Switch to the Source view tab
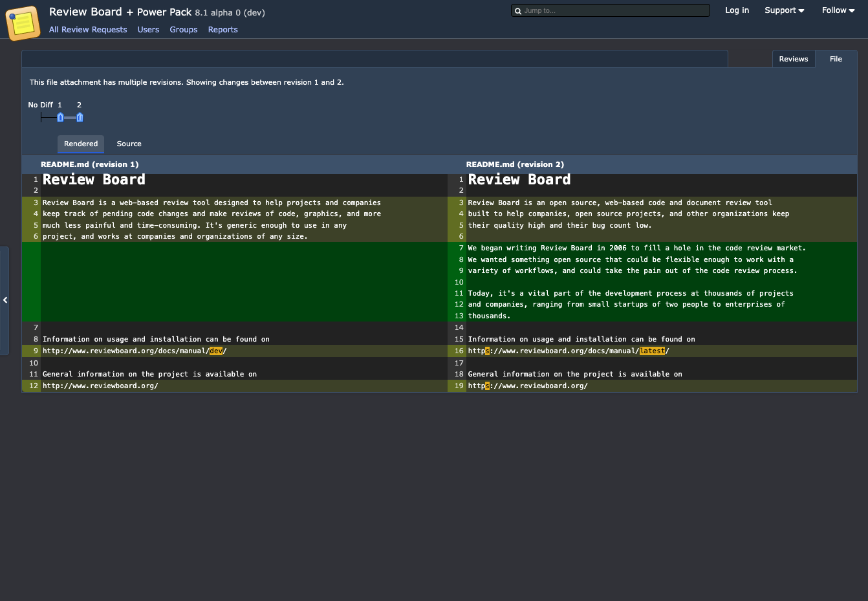Screen dimensions: 868x601 (129, 144)
